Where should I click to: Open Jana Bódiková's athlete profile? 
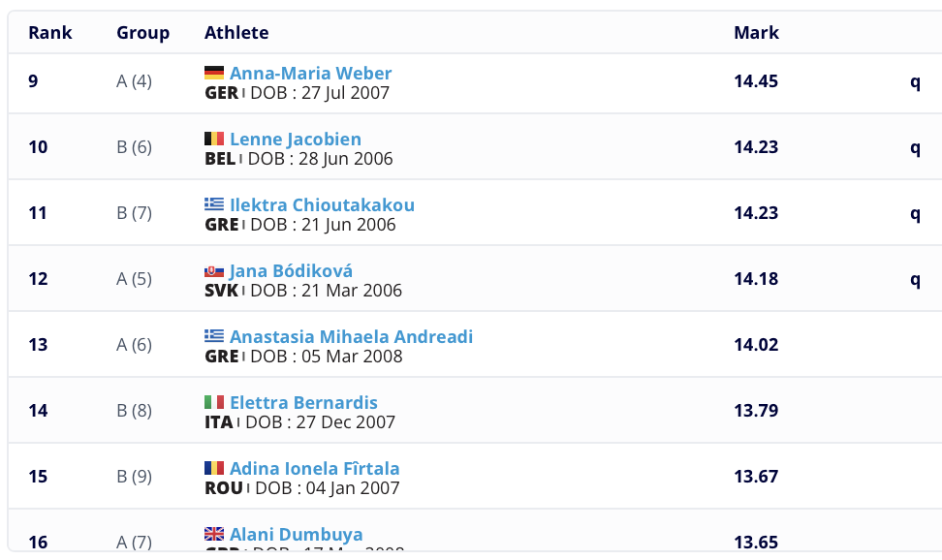(x=291, y=271)
